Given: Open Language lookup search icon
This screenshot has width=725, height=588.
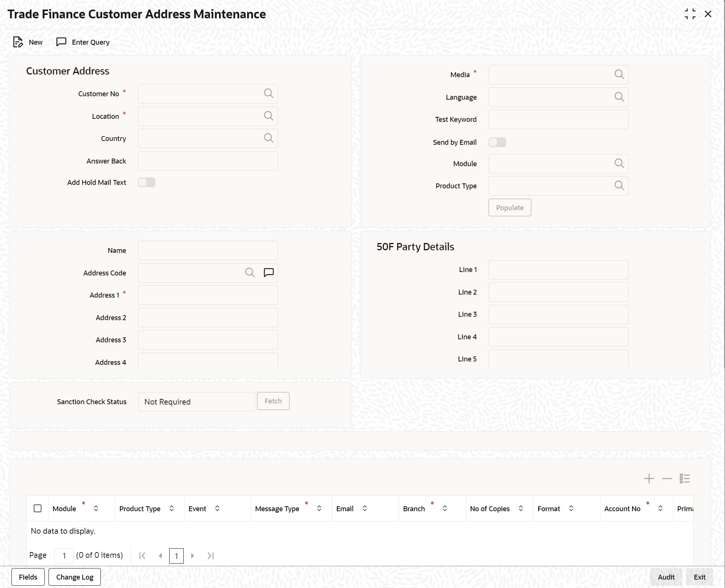Looking at the screenshot, I should (619, 97).
